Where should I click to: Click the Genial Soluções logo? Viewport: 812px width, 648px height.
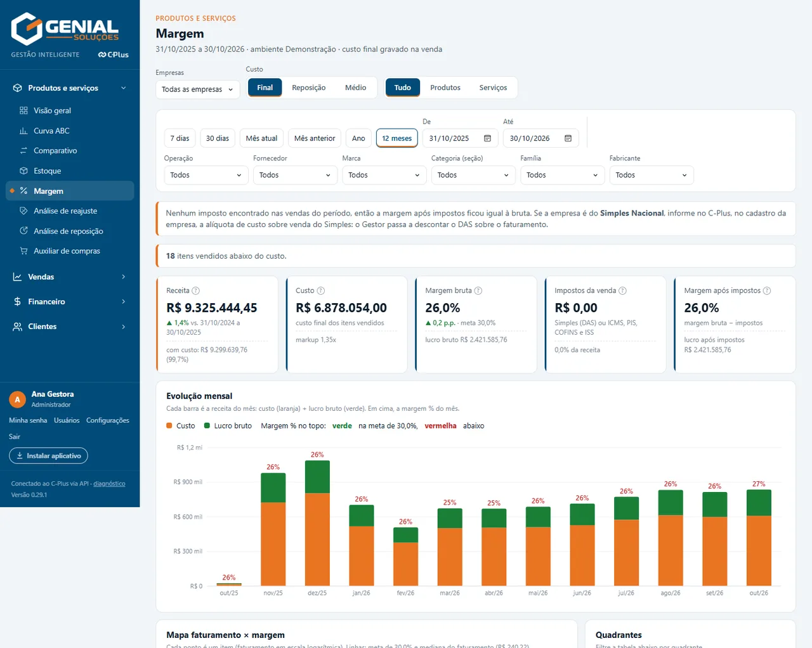pyautogui.click(x=65, y=29)
